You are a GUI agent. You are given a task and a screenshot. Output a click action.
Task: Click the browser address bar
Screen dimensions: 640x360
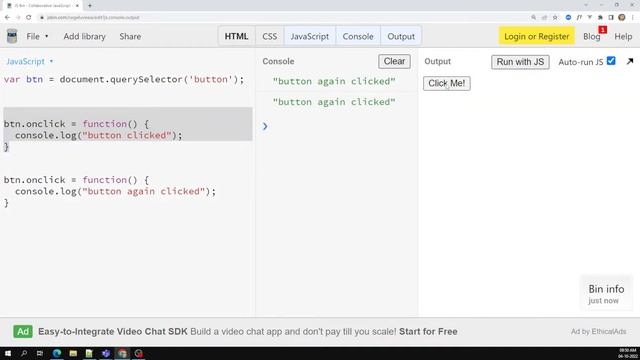tap(282, 18)
